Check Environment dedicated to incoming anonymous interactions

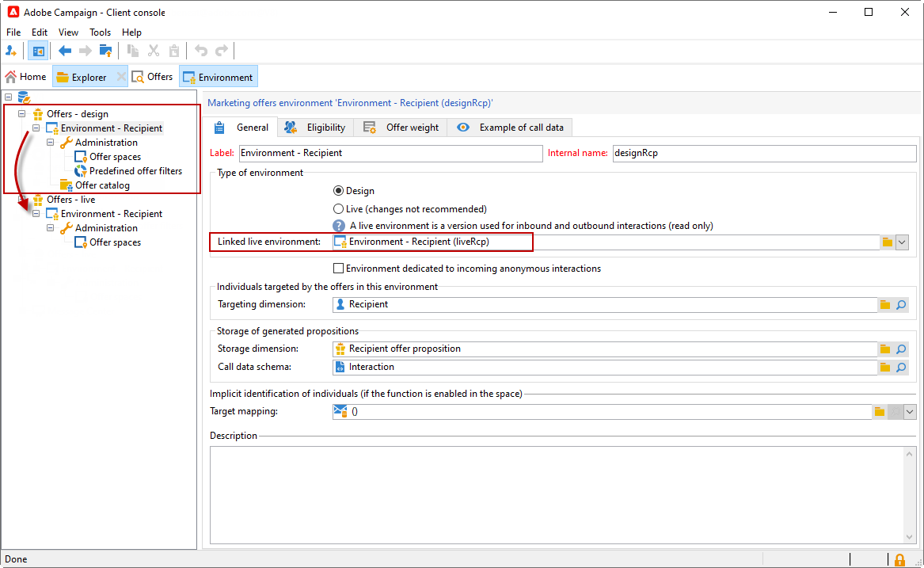click(x=338, y=269)
